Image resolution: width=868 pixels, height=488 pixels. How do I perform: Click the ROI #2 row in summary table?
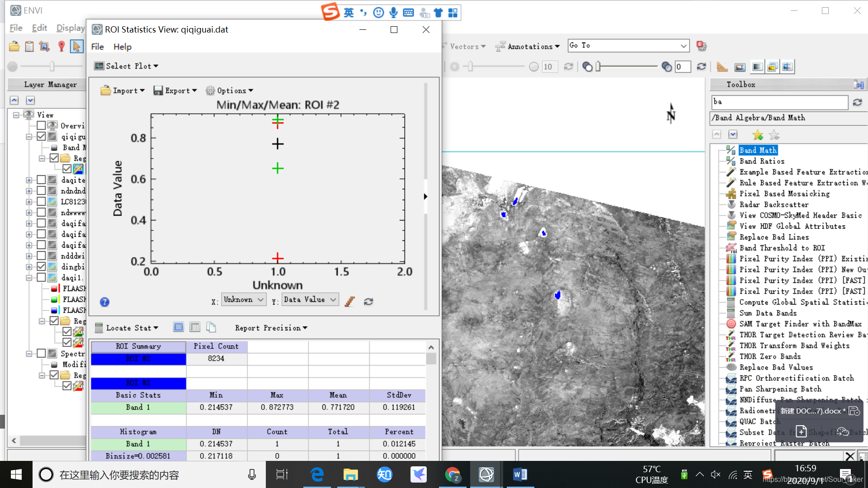coord(138,358)
